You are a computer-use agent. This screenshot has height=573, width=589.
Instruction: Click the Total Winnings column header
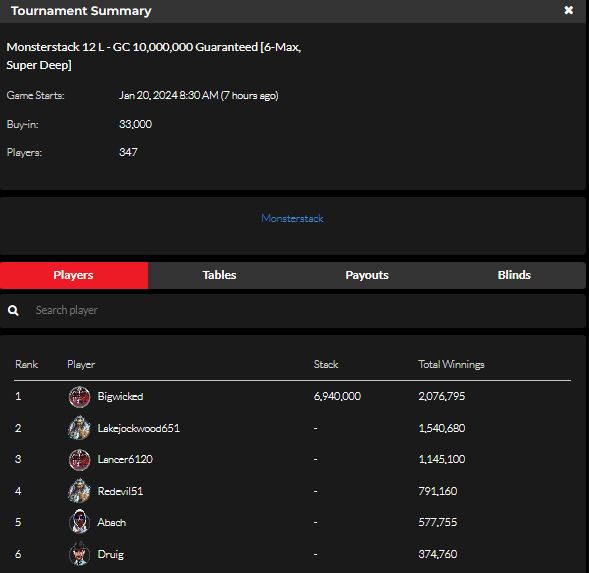[451, 364]
